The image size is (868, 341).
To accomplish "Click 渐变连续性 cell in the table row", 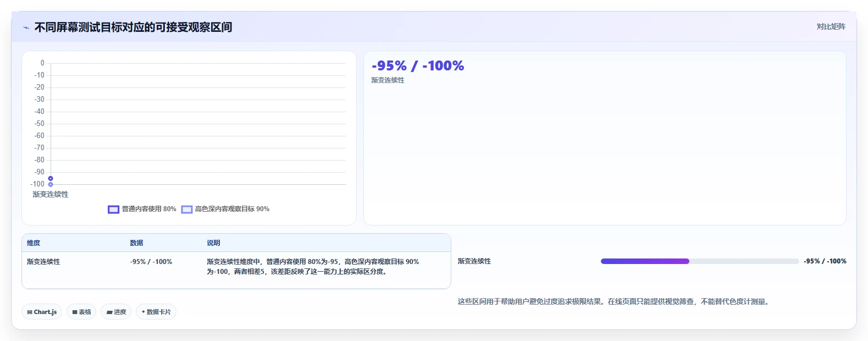I will 43,262.
